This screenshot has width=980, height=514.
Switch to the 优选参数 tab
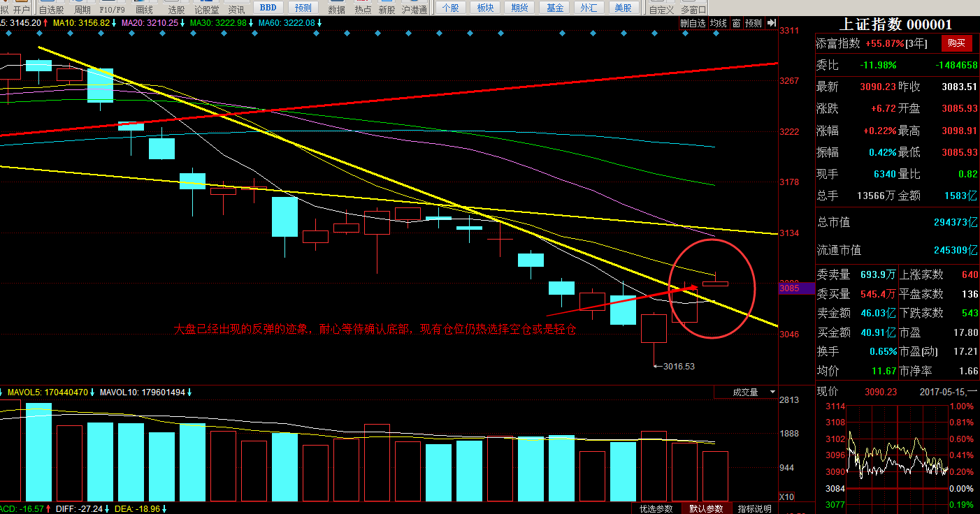point(656,508)
